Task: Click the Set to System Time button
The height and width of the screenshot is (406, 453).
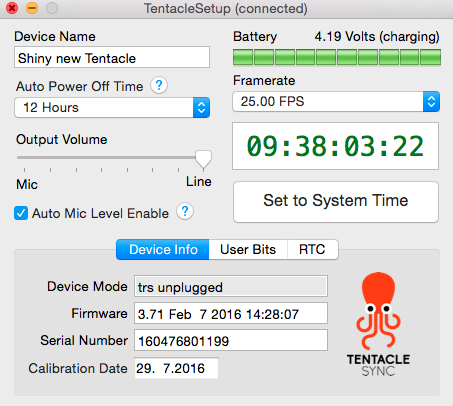Action: 336,202
